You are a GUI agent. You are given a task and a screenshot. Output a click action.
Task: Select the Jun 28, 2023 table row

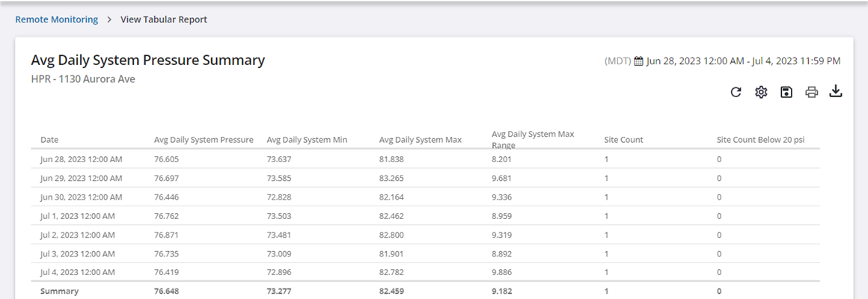pos(81,159)
